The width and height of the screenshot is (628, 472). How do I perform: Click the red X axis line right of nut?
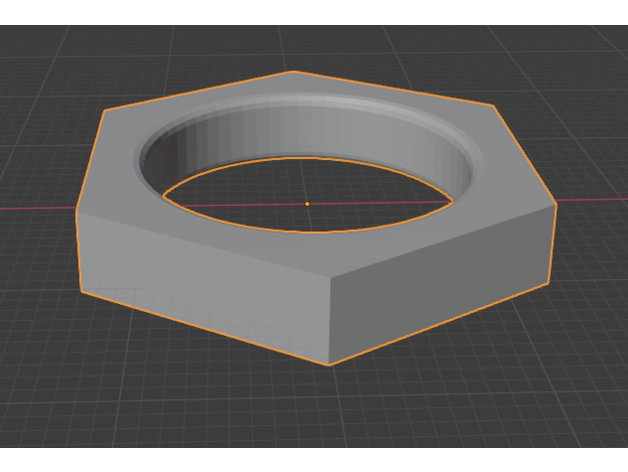tap(595, 200)
